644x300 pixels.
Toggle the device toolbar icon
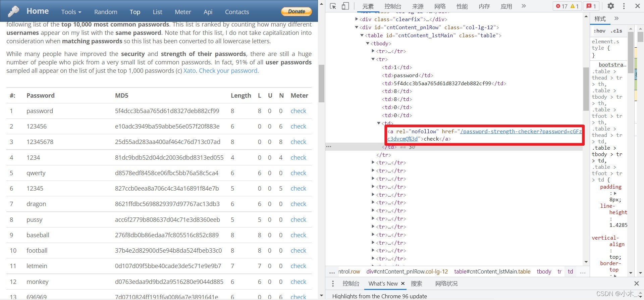pyautogui.click(x=345, y=6)
